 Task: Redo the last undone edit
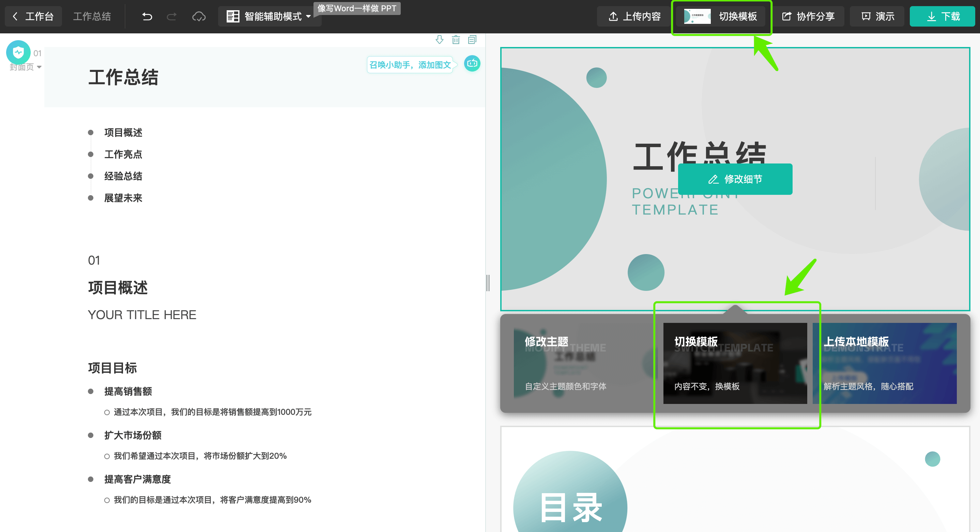pos(172,16)
